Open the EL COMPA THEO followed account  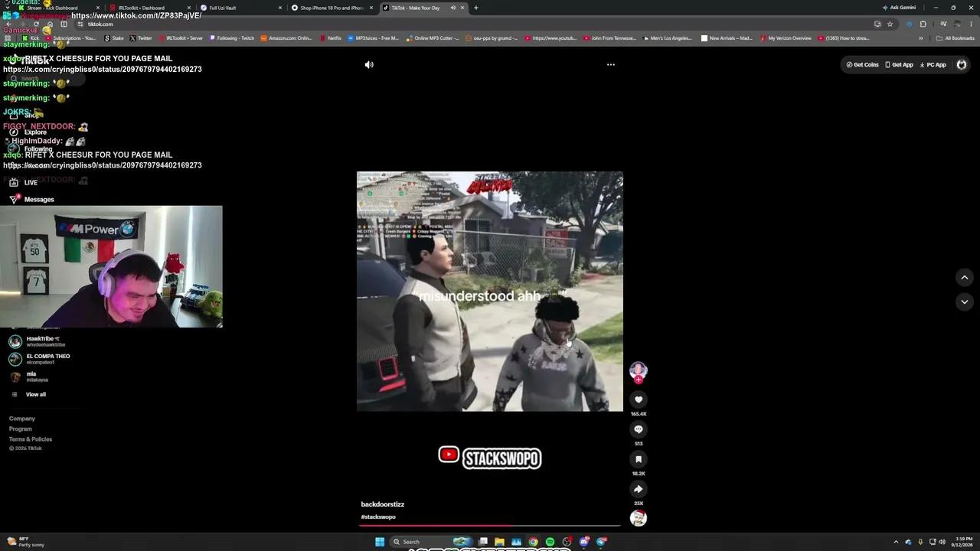click(x=38, y=359)
